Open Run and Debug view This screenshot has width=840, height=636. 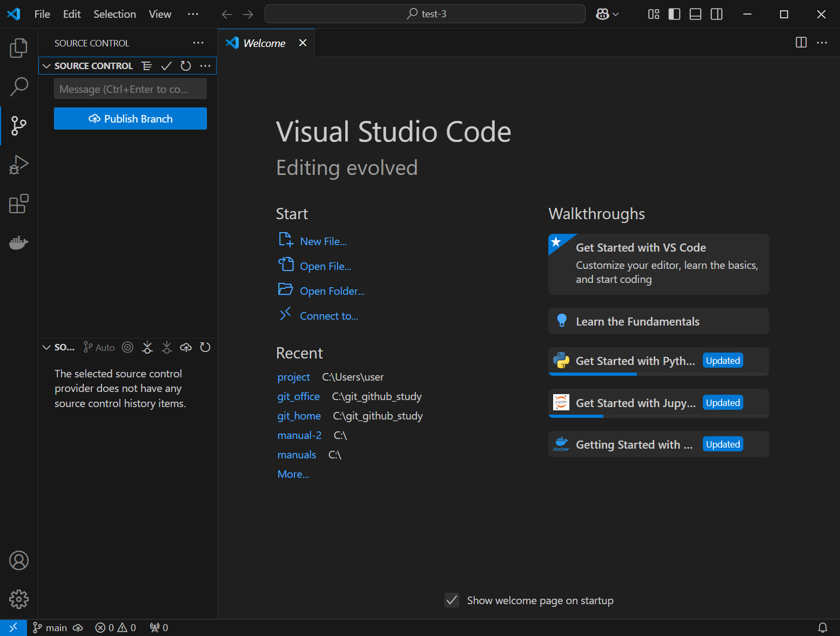(18, 165)
